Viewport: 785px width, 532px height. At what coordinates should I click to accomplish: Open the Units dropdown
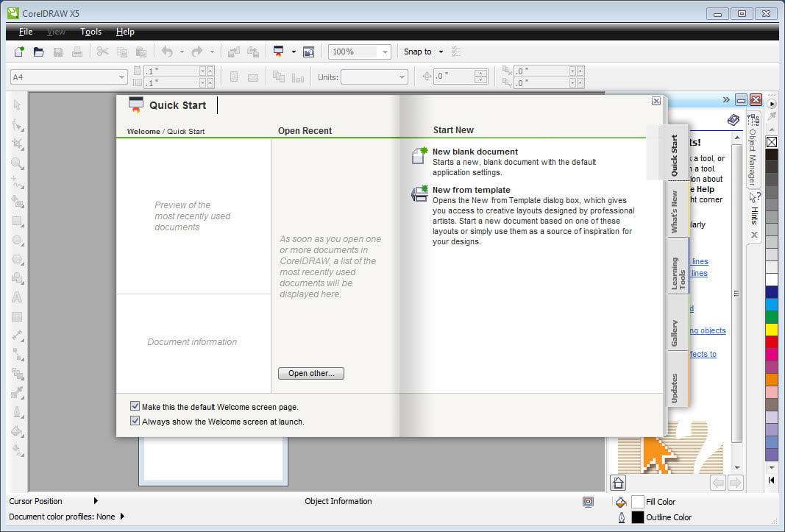[402, 77]
